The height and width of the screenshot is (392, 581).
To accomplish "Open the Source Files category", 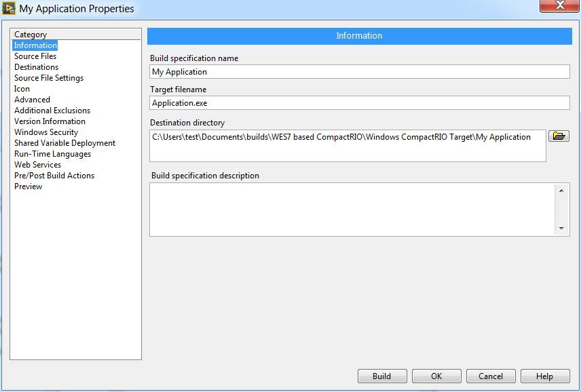I will pyautogui.click(x=35, y=56).
